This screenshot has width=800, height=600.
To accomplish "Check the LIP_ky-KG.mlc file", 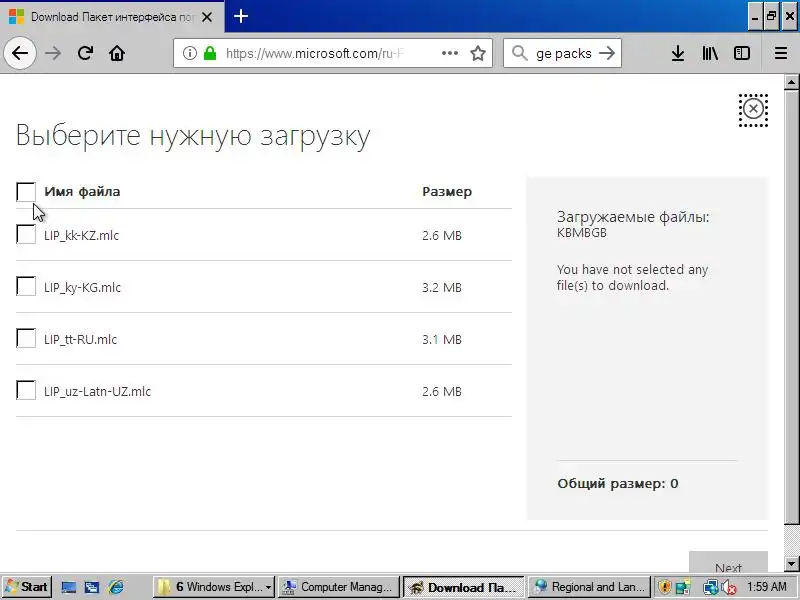I will [26, 286].
